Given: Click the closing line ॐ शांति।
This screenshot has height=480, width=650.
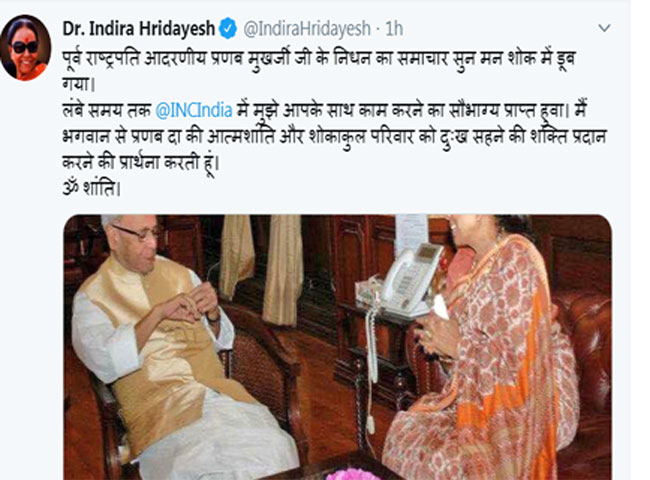Looking at the screenshot, I should pos(92,189).
